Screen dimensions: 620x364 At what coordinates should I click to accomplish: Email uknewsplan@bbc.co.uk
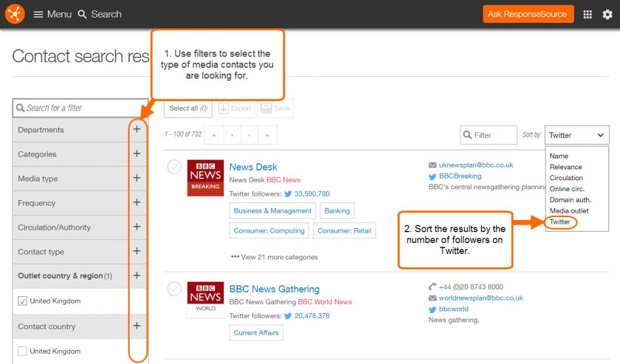click(476, 165)
